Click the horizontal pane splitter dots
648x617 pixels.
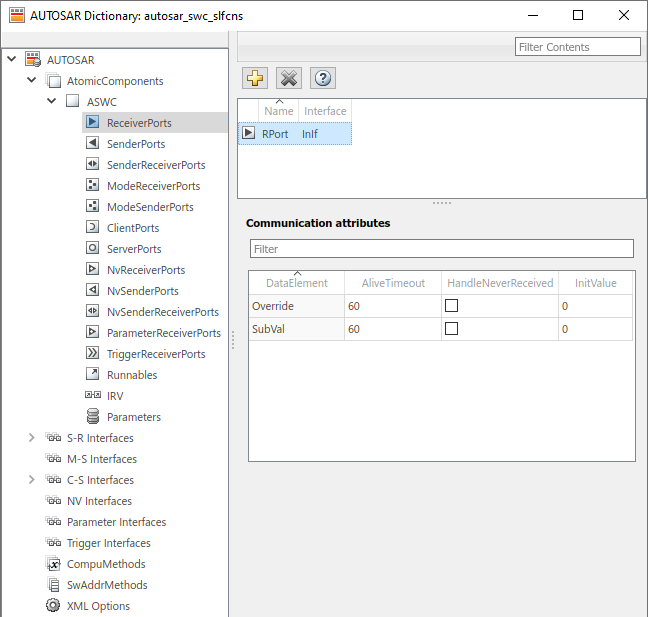442,203
